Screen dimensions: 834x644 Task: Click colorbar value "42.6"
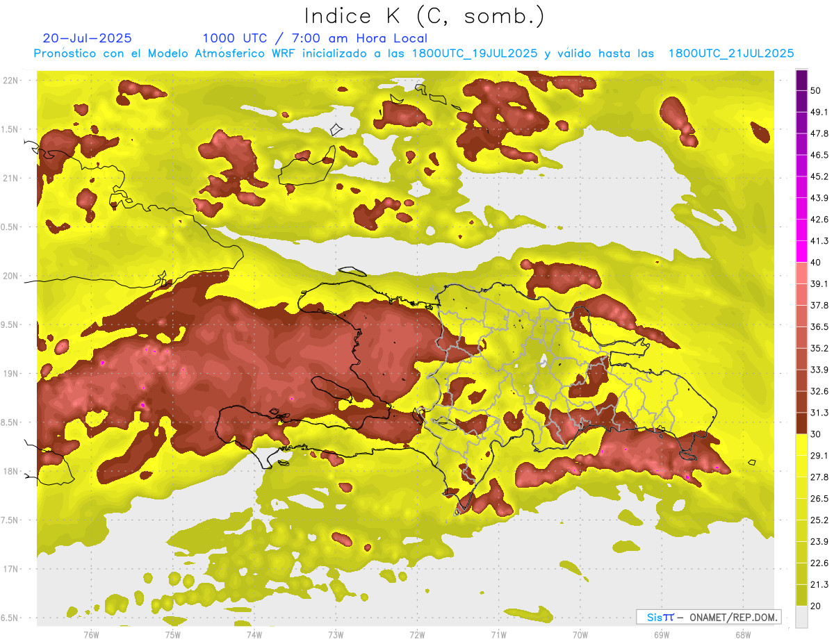(x=819, y=220)
